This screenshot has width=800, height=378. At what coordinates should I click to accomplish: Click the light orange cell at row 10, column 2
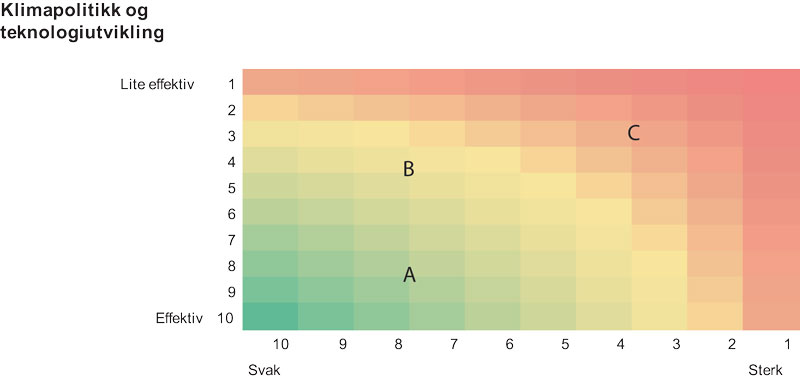715,316
